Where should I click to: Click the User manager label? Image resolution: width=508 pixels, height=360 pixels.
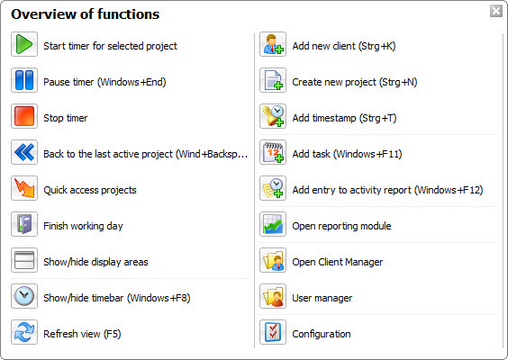tap(322, 298)
